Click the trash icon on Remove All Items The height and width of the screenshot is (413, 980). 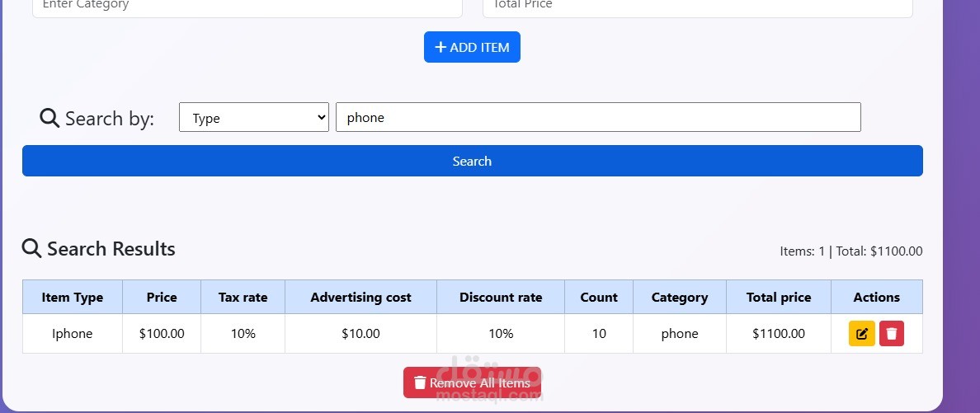(x=420, y=382)
